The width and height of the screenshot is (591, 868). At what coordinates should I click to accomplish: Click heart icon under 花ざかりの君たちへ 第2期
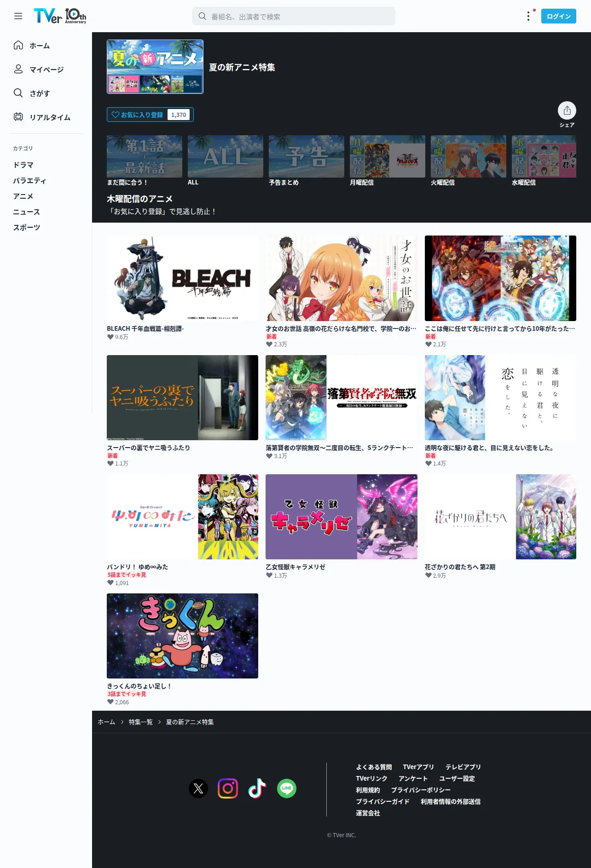pyautogui.click(x=429, y=575)
